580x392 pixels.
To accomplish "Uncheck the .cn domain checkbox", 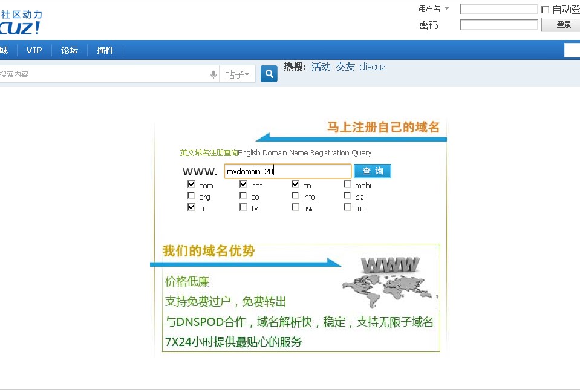I will (x=295, y=184).
